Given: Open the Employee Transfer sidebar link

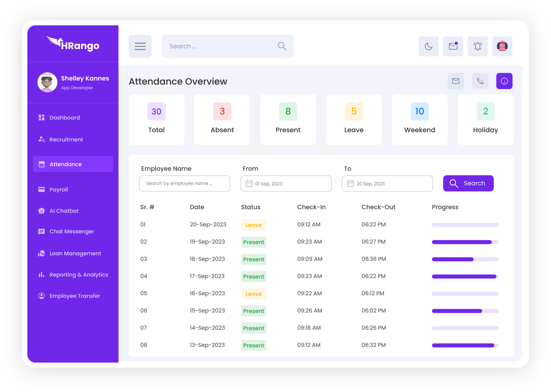Looking at the screenshot, I should [x=75, y=296].
